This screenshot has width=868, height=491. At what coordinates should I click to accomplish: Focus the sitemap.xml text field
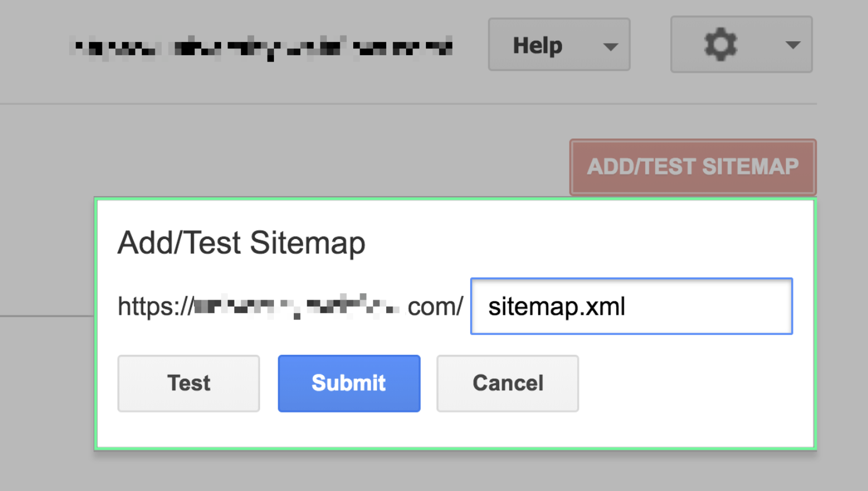[x=632, y=306]
